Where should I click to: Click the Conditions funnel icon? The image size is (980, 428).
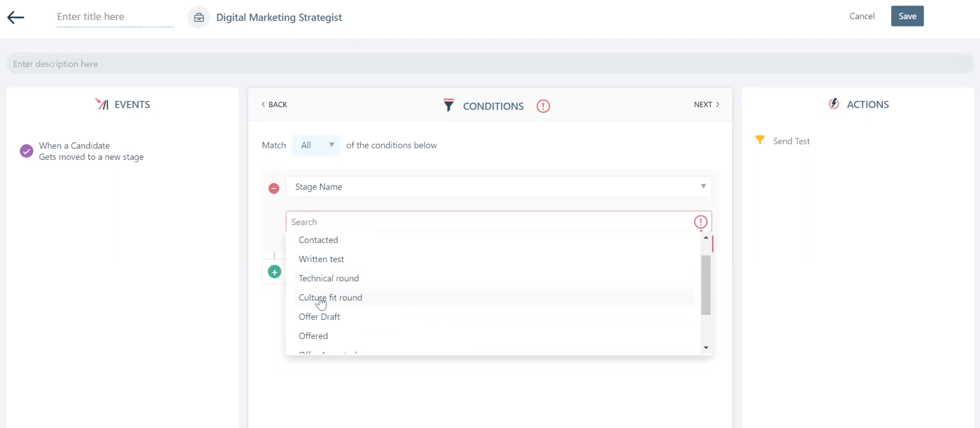coord(448,105)
